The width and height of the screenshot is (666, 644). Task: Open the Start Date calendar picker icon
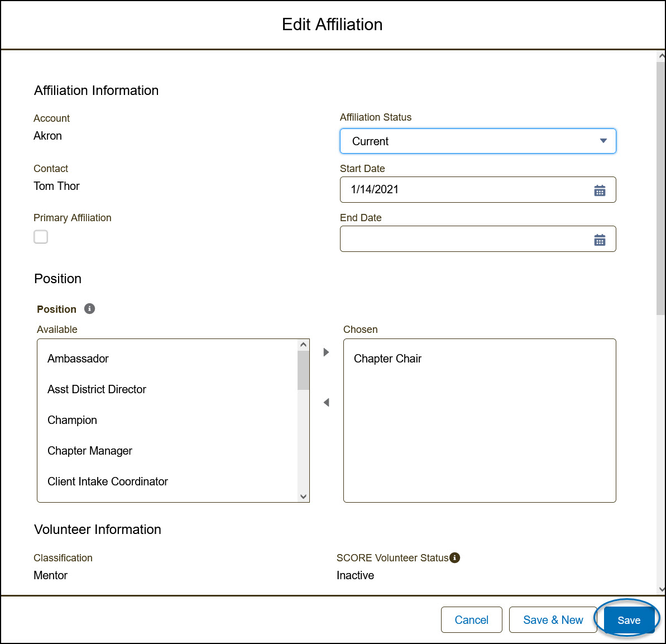(600, 190)
